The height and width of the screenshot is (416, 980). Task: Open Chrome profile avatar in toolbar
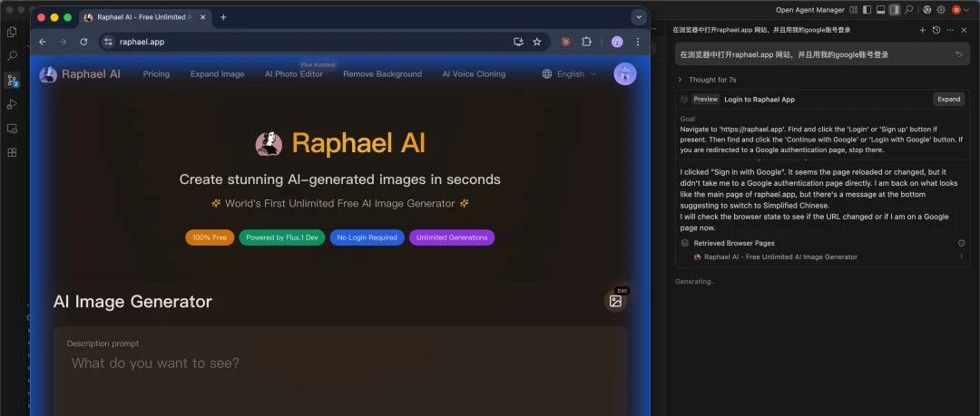tap(618, 42)
